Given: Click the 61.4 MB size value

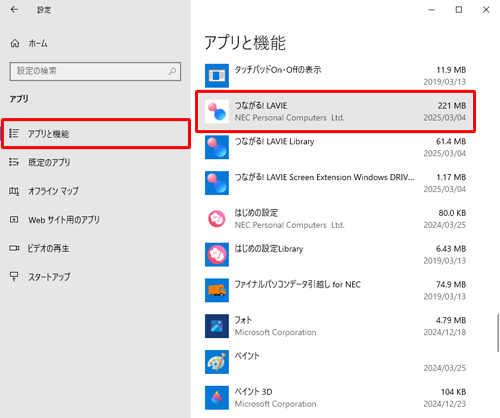Looking at the screenshot, I should tap(451, 141).
